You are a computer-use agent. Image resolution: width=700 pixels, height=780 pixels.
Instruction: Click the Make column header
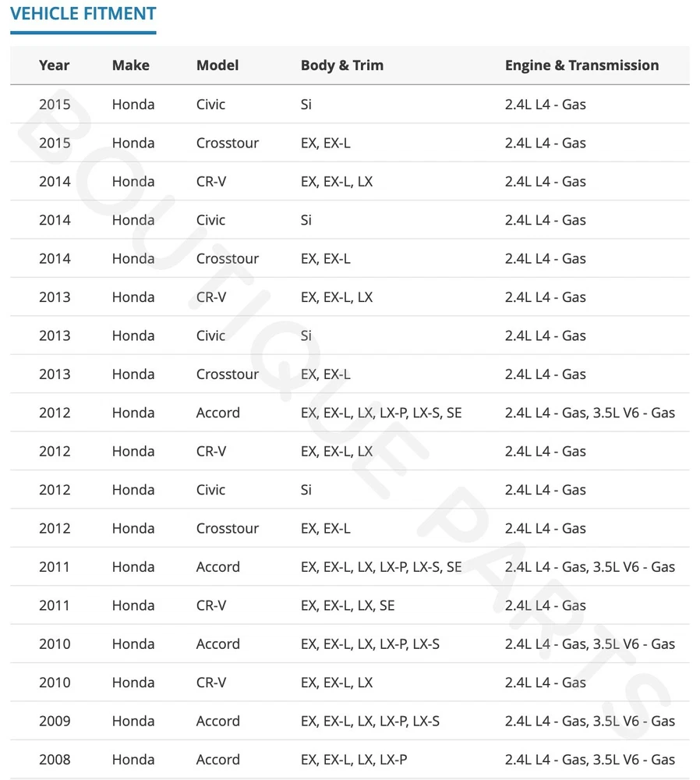[x=130, y=66]
